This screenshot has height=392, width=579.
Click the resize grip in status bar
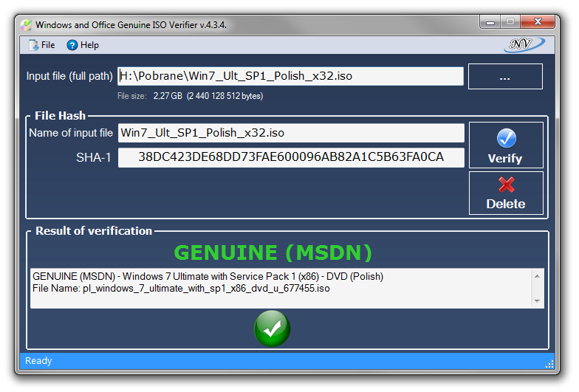tap(549, 364)
